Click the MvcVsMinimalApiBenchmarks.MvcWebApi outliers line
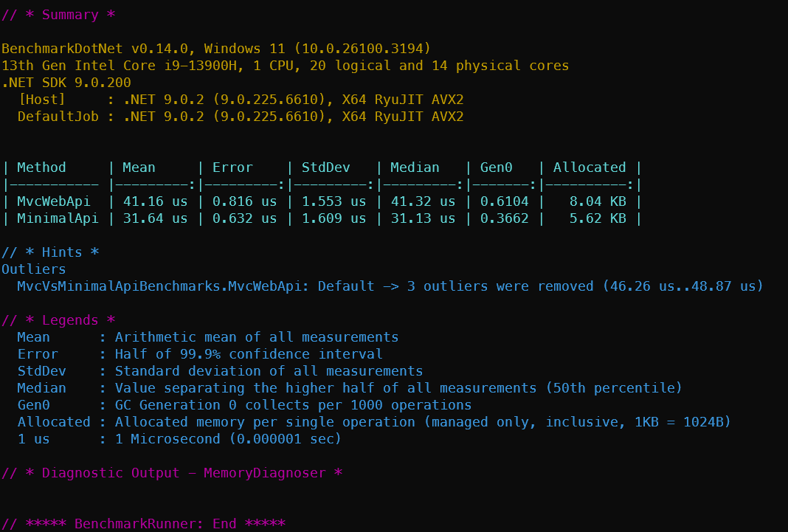788x532 pixels. click(x=390, y=286)
